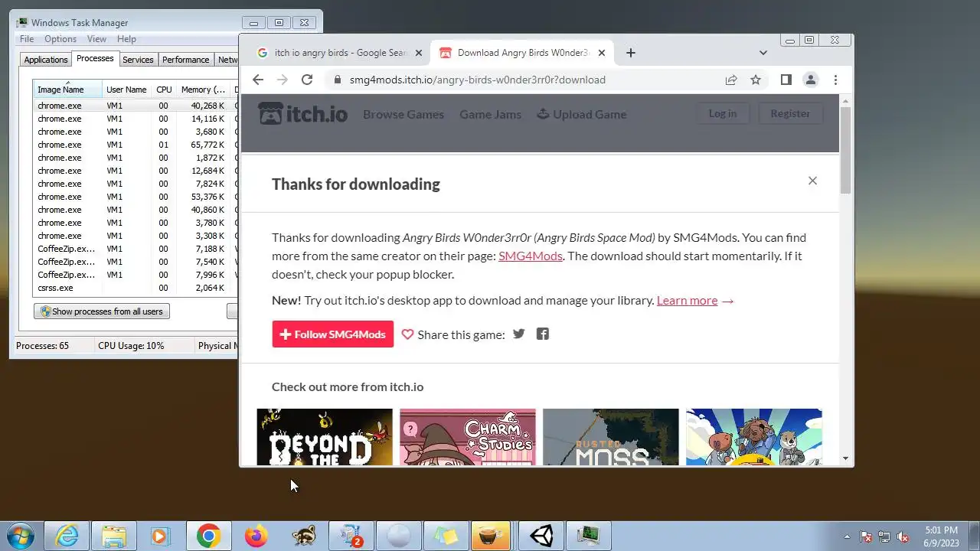Reload the itch.io page
980x551 pixels.
307,80
